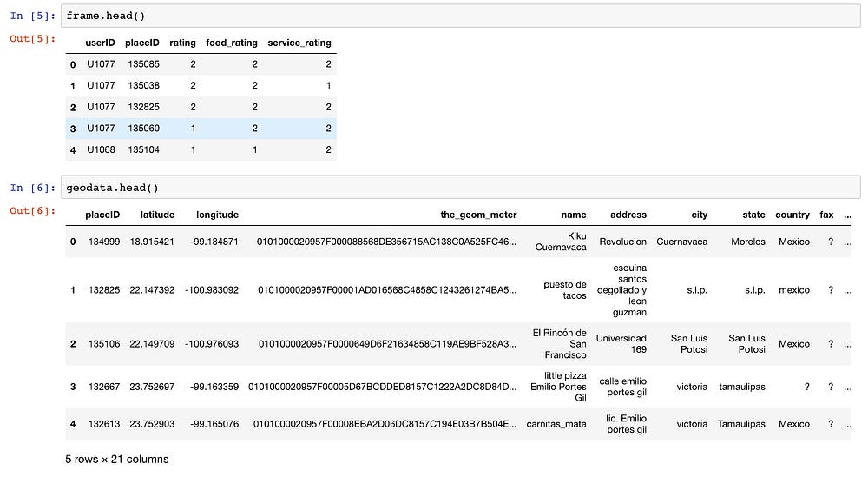Click the name column header
This screenshot has width=868, height=477.
point(574,215)
